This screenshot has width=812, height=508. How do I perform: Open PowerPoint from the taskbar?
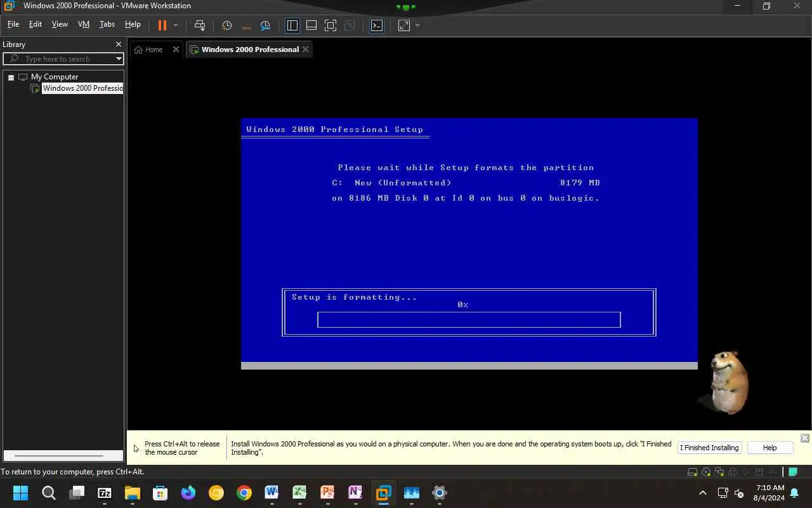[x=327, y=493]
